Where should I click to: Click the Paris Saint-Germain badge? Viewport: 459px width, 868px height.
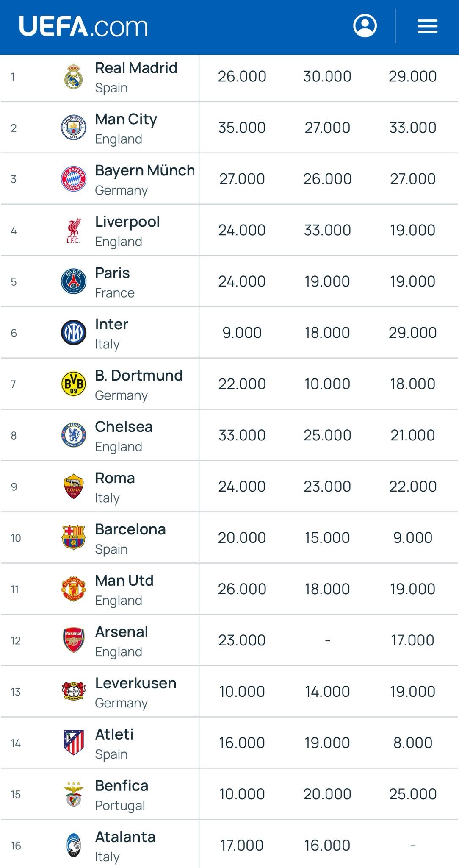(x=74, y=281)
